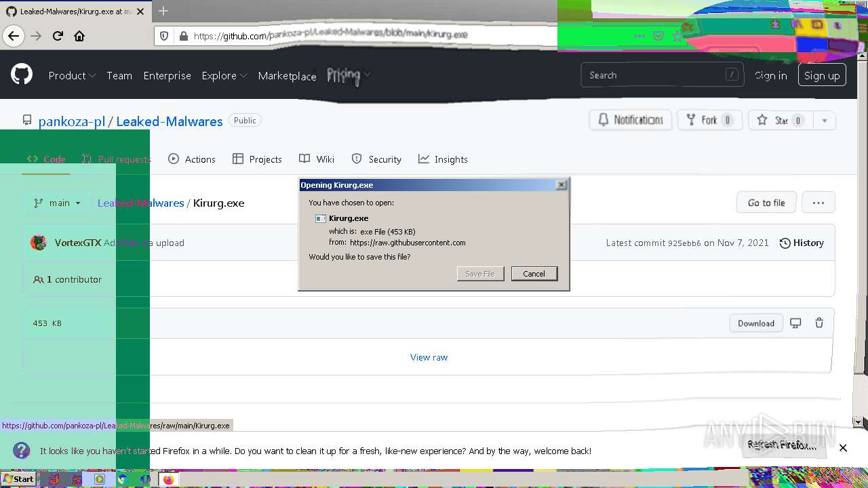This screenshot has width=868, height=488.
Task: Open file with GitHub Desktop icon
Action: click(795, 323)
